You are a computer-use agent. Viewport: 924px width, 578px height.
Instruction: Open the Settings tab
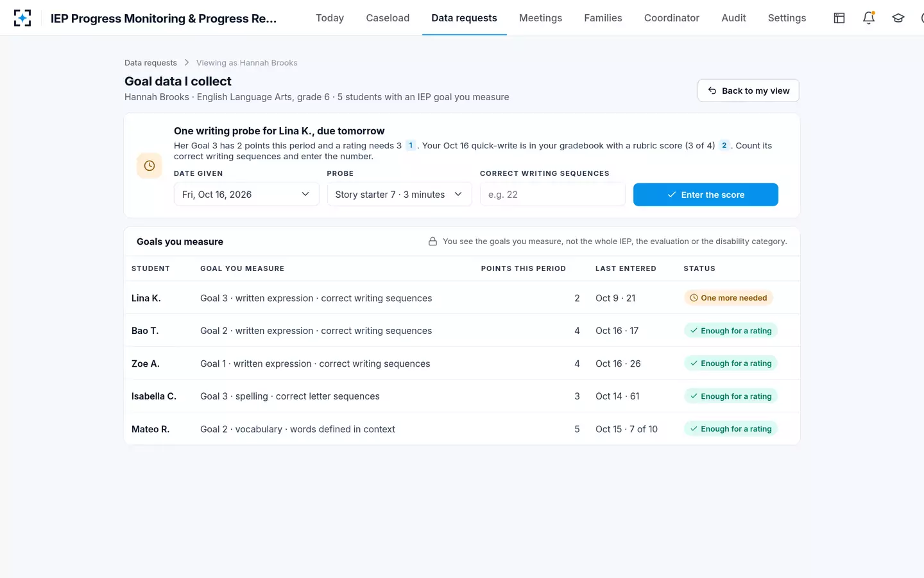click(x=787, y=18)
